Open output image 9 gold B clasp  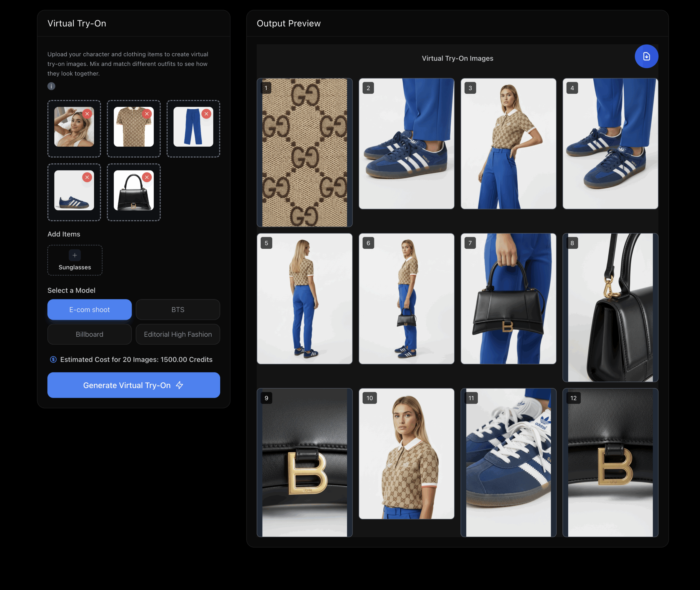coord(305,463)
